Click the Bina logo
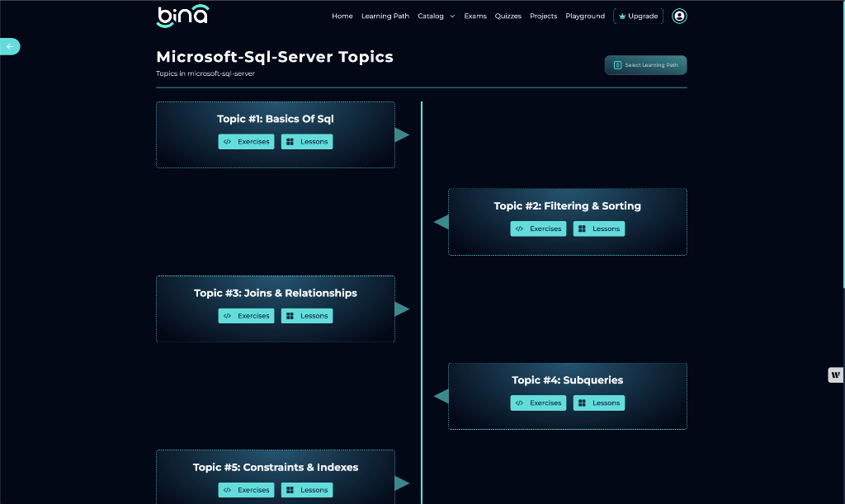This screenshot has height=504, width=845. tap(182, 16)
